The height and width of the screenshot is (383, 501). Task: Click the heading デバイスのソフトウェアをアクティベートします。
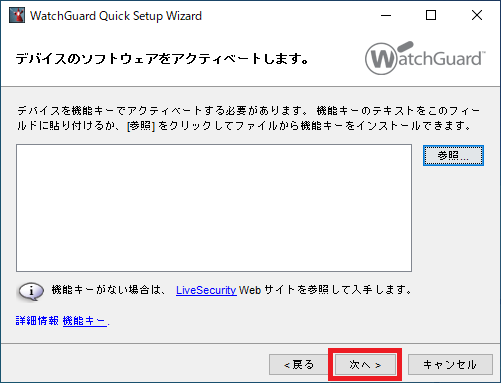(x=162, y=59)
